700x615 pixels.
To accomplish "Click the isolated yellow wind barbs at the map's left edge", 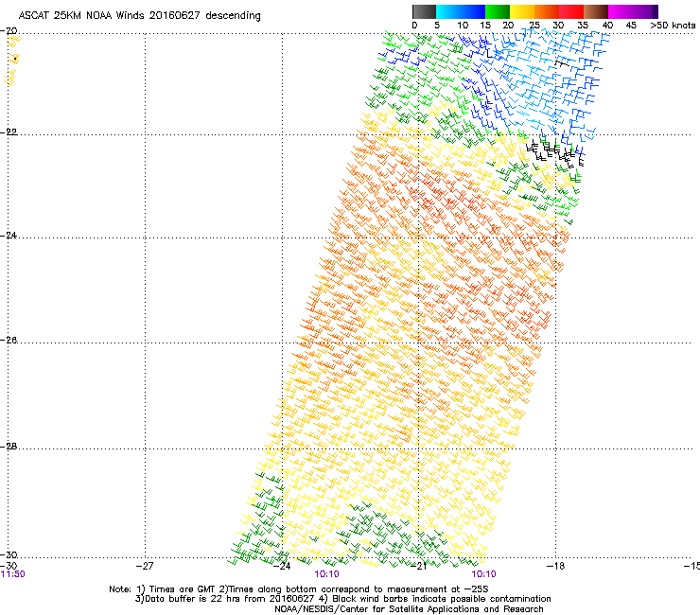I will [12, 61].
